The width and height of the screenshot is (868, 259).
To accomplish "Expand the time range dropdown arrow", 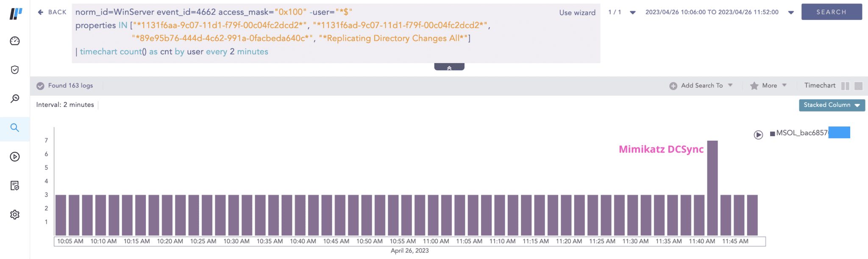I will (791, 12).
